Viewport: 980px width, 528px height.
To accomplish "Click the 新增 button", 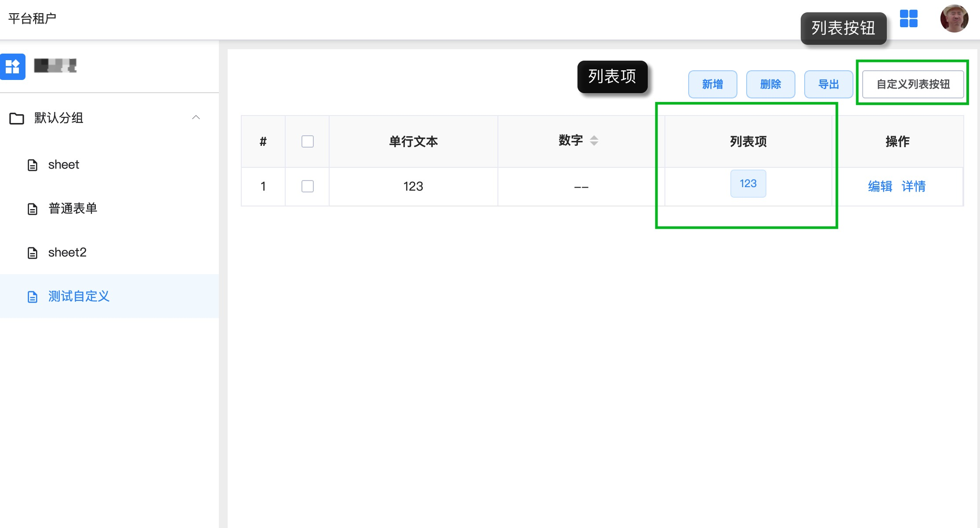I will pos(712,84).
